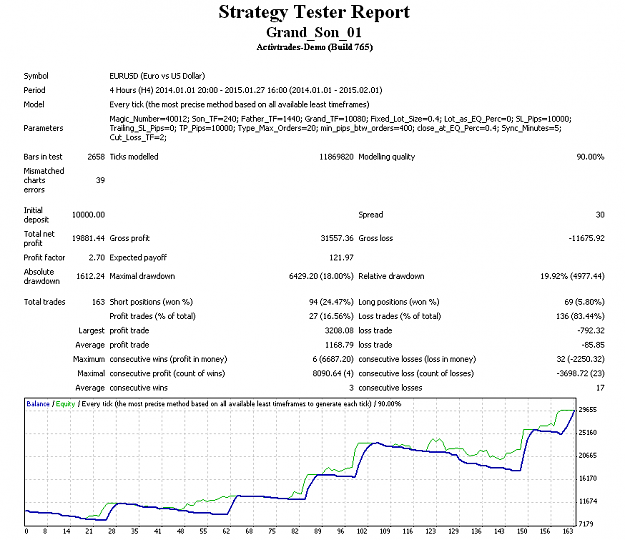Click Total net profit value 19881.44
The height and width of the screenshot is (540, 625).
click(88, 238)
